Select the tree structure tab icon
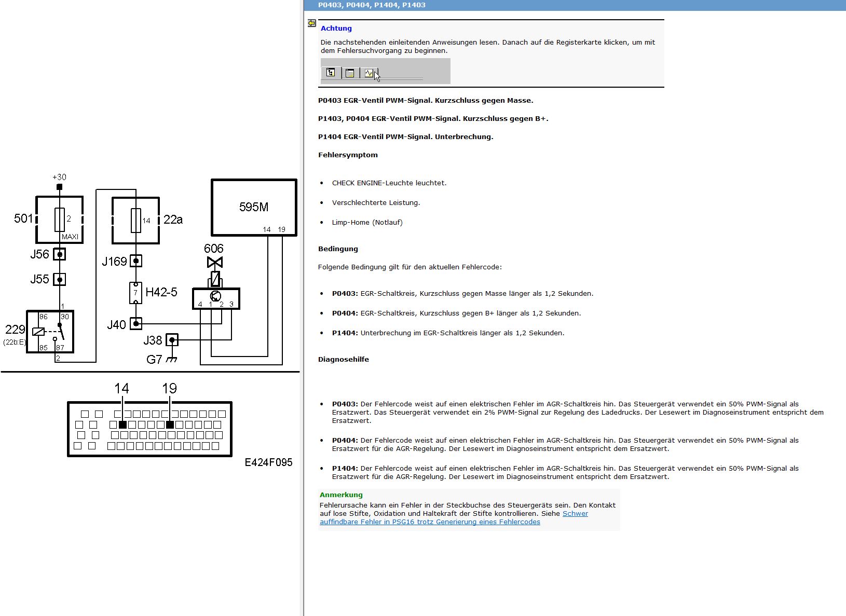846x616 pixels. click(331, 73)
